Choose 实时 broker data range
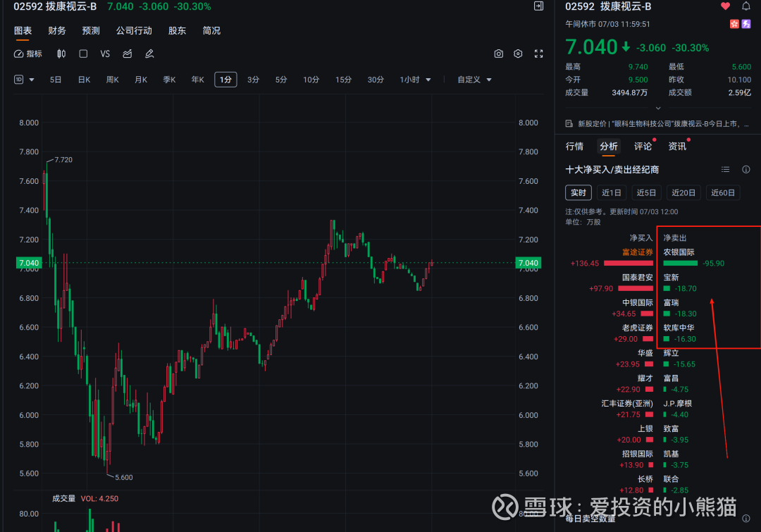 pyautogui.click(x=579, y=192)
